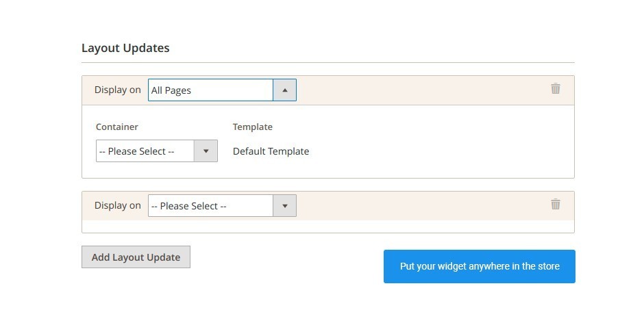This screenshot has height=325, width=644.
Task: Open the All Pages select field
Action: click(222, 90)
